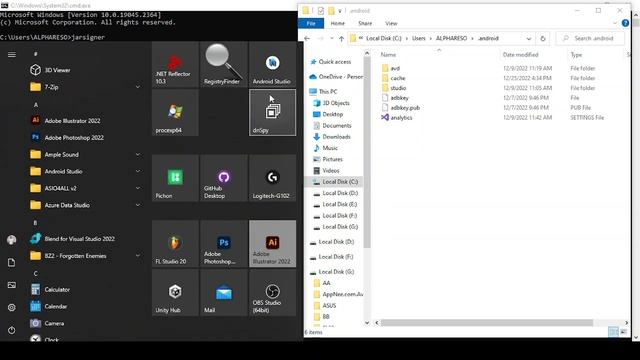
Task: Launch the procexp64 tile
Action: [175, 113]
